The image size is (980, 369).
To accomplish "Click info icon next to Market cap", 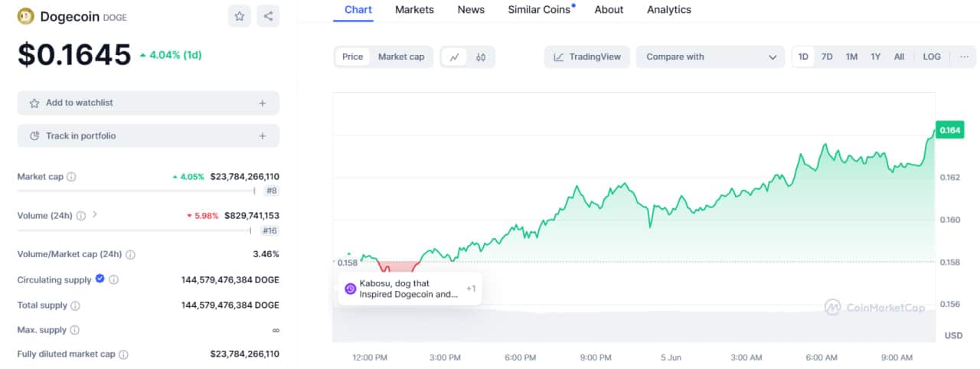I will (71, 177).
